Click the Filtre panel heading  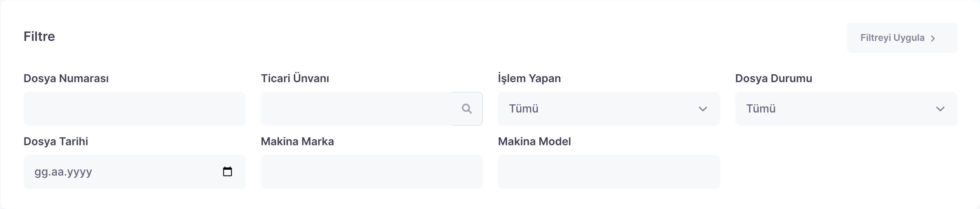(39, 36)
